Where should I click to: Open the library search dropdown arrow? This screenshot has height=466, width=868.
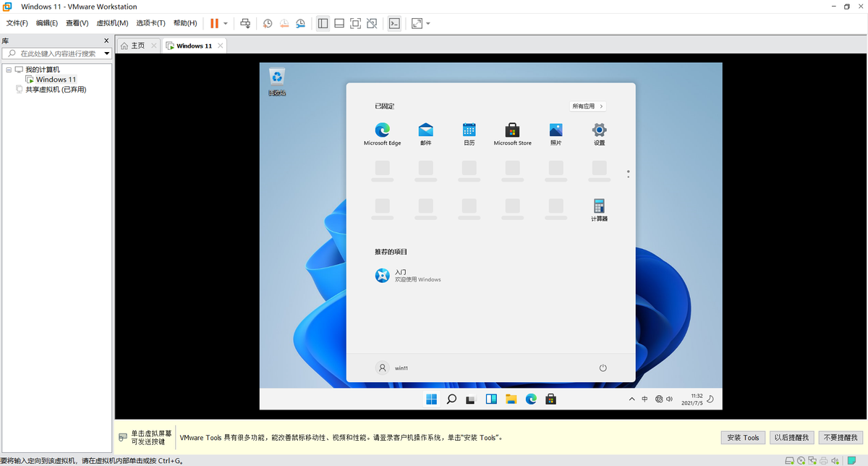click(107, 54)
